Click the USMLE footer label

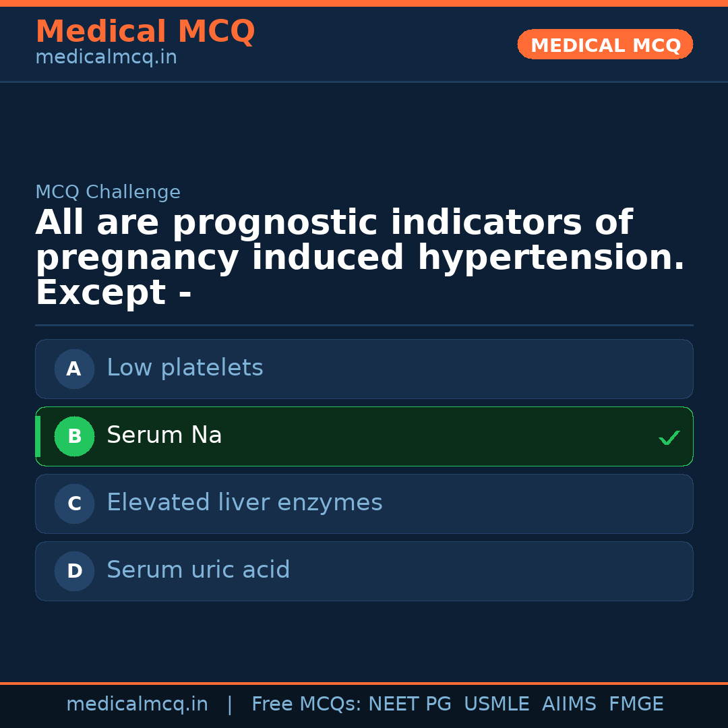tap(496, 704)
